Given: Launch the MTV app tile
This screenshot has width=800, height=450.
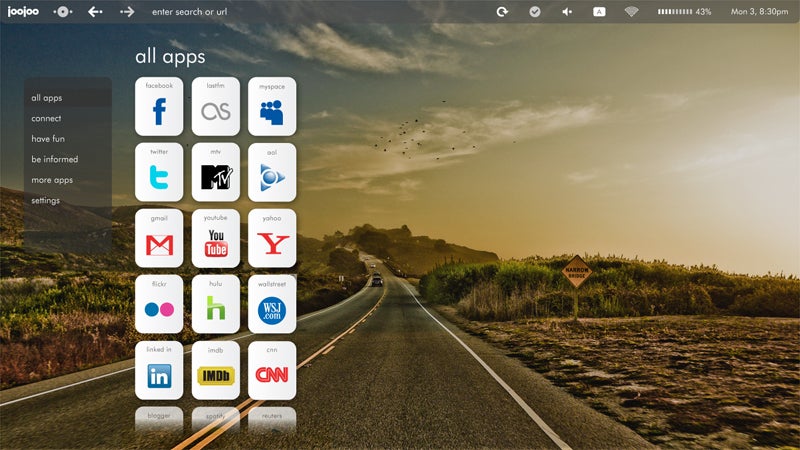Looking at the screenshot, I should pos(216,172).
